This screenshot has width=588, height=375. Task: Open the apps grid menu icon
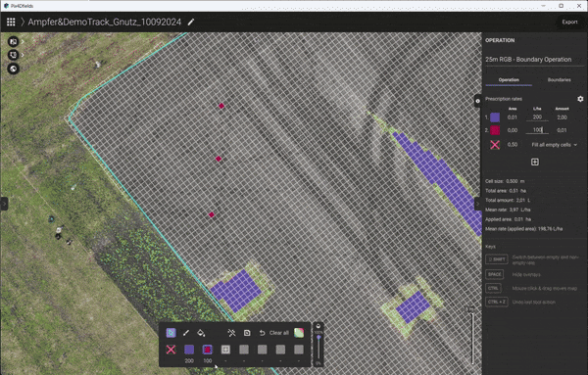[11, 23]
